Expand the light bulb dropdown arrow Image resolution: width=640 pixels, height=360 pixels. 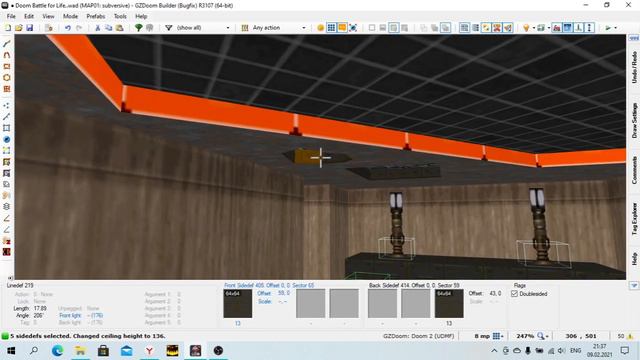(533, 28)
